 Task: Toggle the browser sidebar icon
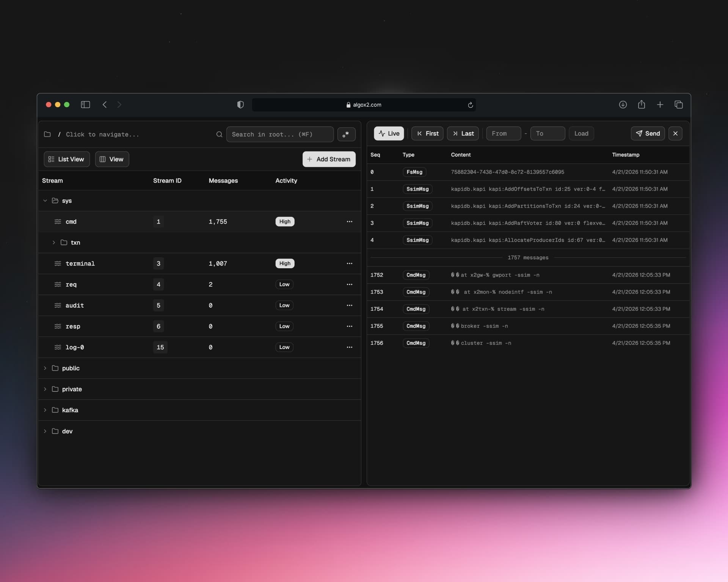point(85,105)
